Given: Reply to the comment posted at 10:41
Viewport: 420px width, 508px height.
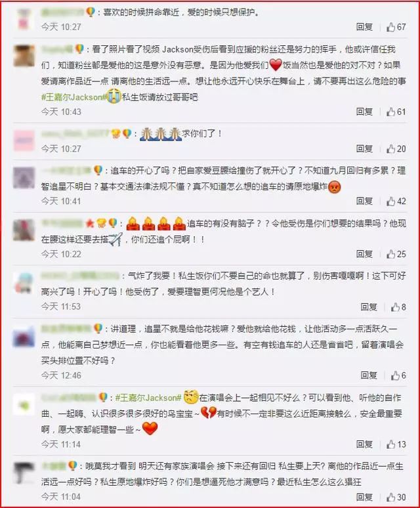Looking at the screenshot, I should [x=364, y=201].
